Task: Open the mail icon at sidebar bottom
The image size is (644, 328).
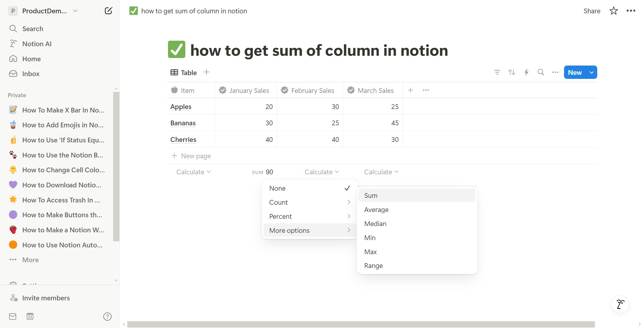Action: pyautogui.click(x=13, y=316)
